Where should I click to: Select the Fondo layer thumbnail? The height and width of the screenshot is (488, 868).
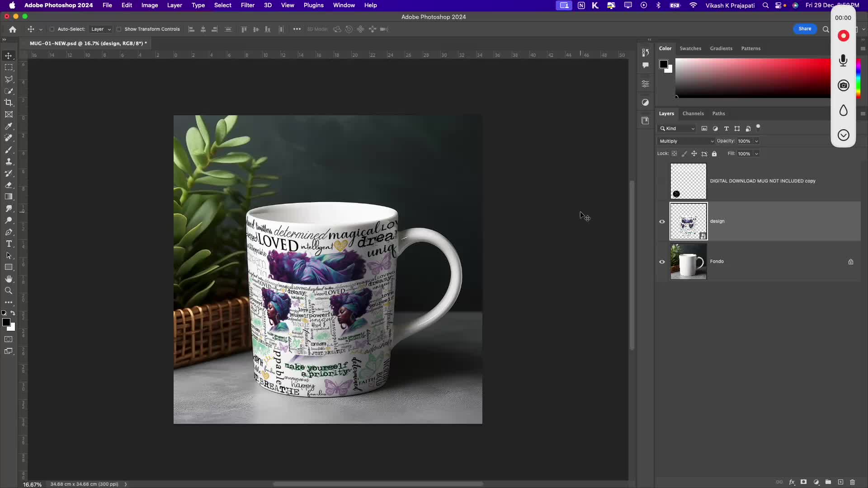[x=688, y=262]
